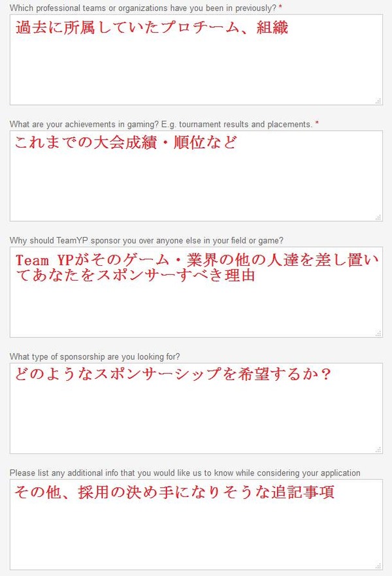Click red text どのようなスポンサーシップを希望するか？

click(x=172, y=374)
